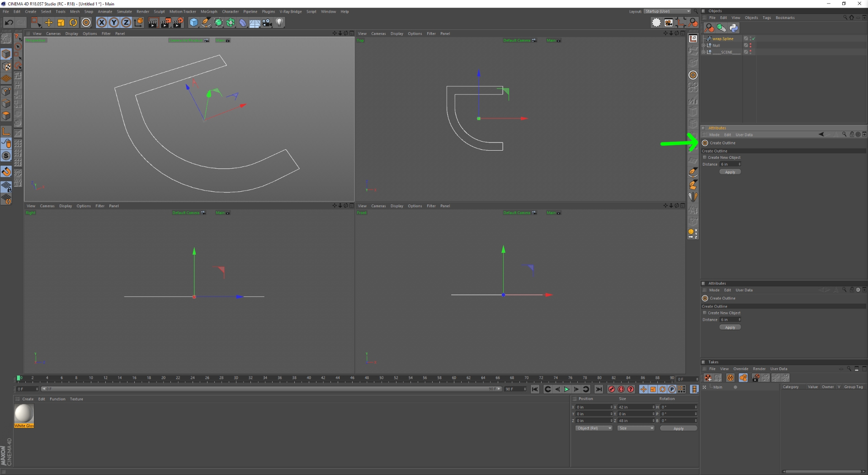This screenshot has height=475, width=868.
Task: Enable the Axis mode L-shaped icon
Action: coord(6,132)
